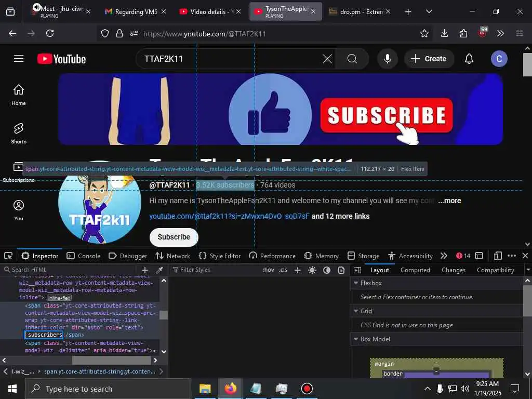Run the YouTube search magnifier button
Screen dimensions: 532x399
point(352,59)
